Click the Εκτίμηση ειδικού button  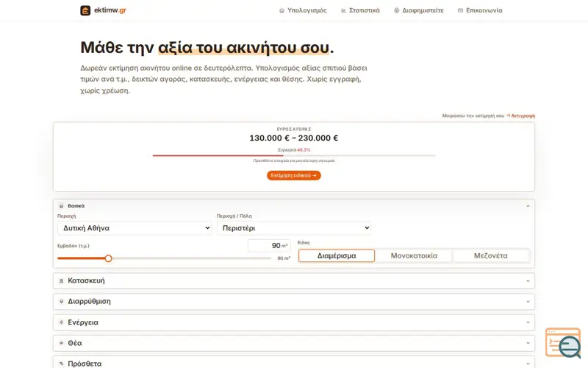[293, 175]
